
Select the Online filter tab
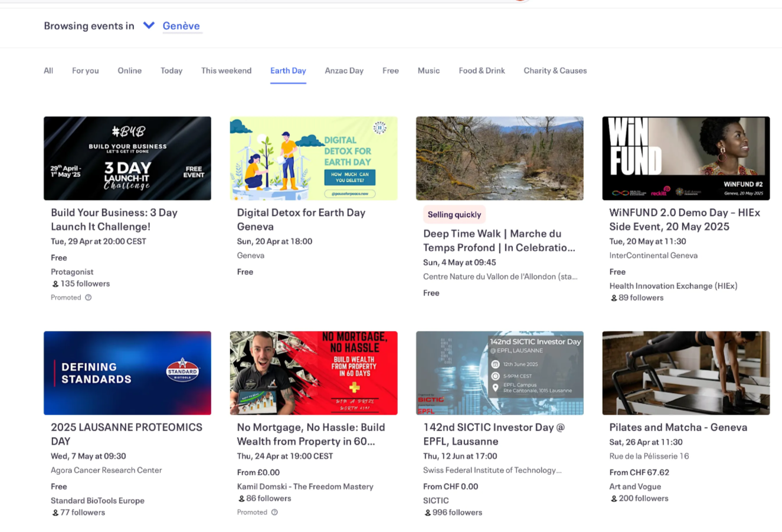coord(129,71)
